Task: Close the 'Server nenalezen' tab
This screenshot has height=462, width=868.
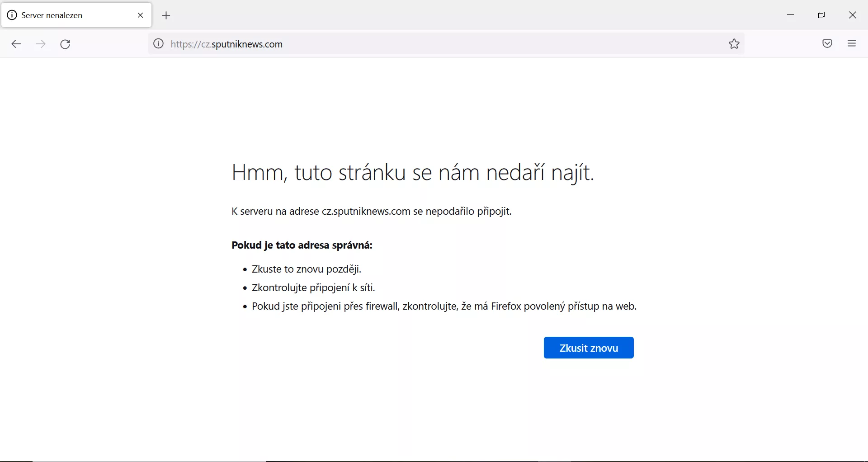Action: tap(141, 15)
